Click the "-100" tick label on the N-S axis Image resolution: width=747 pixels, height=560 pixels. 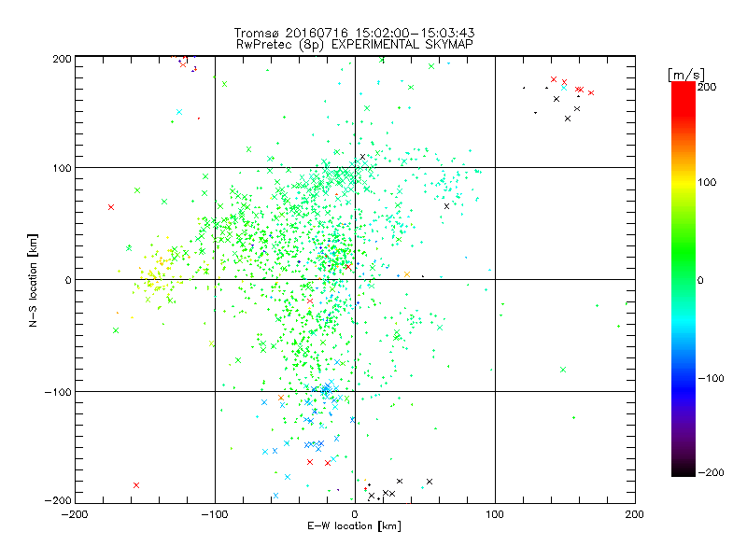pyautogui.click(x=58, y=392)
